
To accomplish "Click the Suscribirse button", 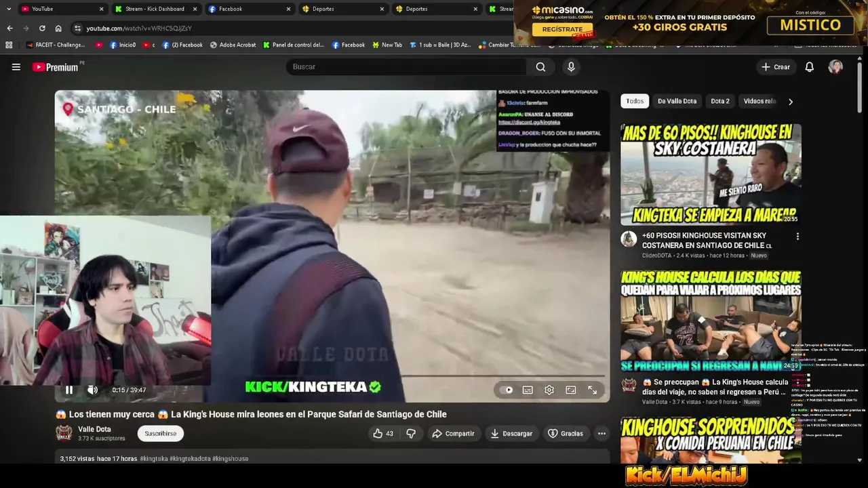I will click(160, 434).
